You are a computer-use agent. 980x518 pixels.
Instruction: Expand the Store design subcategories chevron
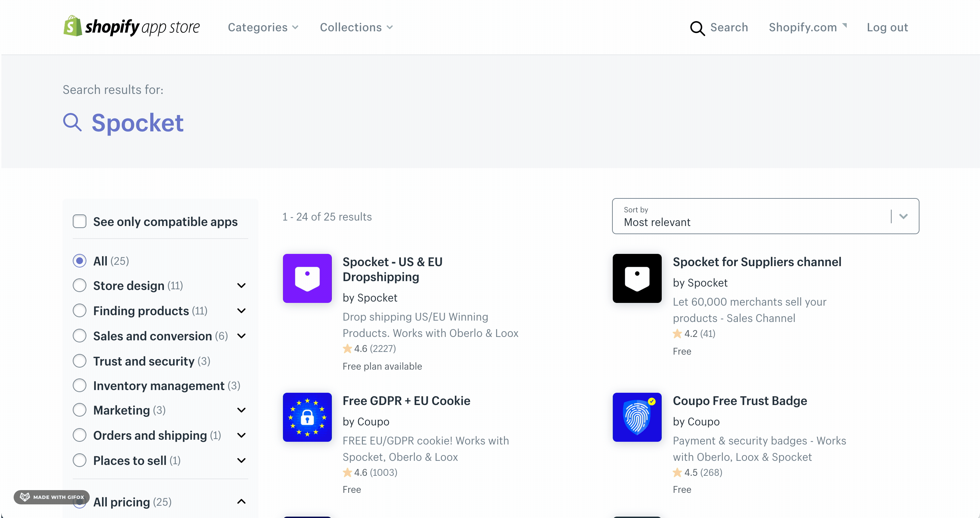241,286
